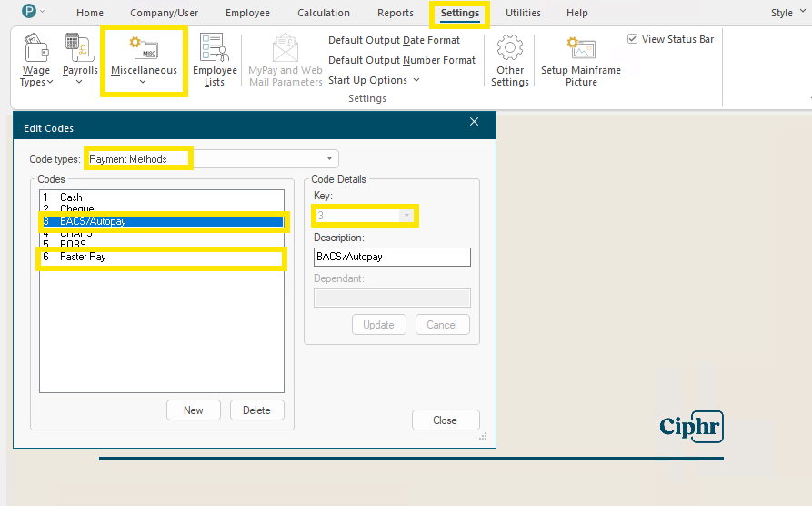Click the New code button
The width and height of the screenshot is (812, 506).
coord(194,410)
